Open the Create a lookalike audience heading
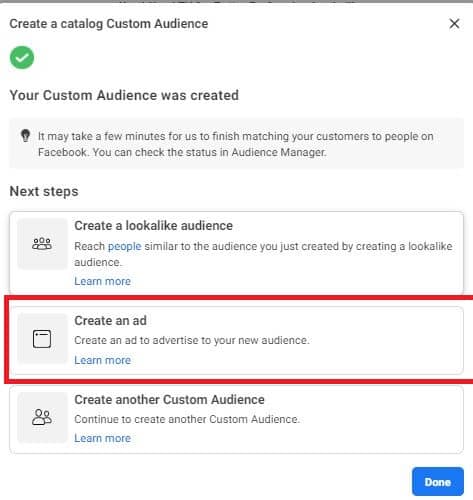 point(153,226)
